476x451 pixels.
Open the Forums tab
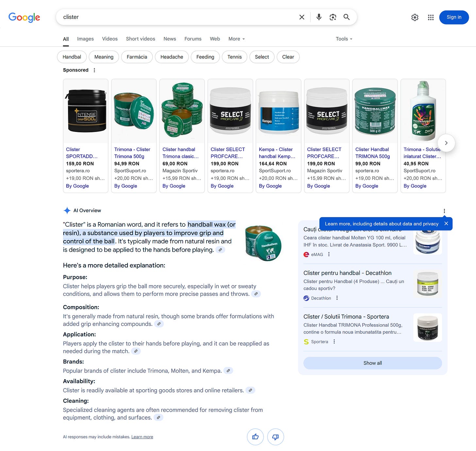[x=193, y=39]
